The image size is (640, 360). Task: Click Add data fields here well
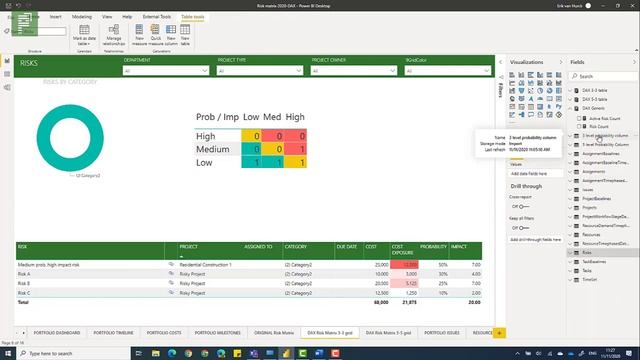(536, 174)
